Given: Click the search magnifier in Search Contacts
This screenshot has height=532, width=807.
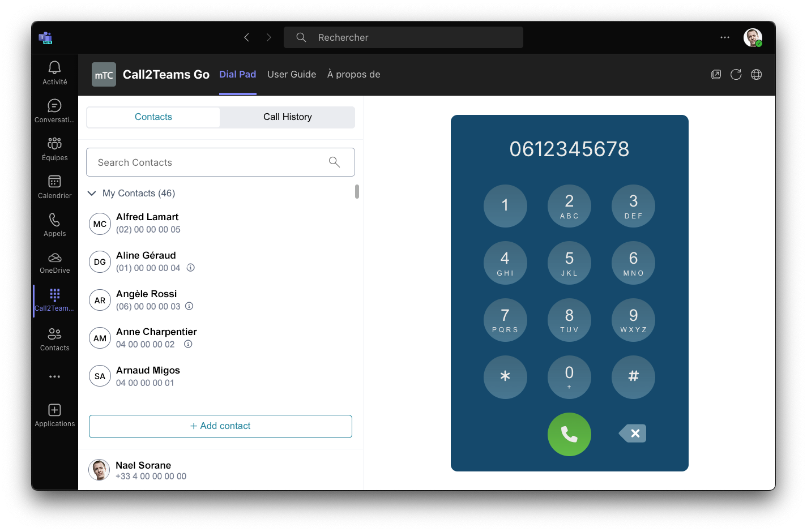Looking at the screenshot, I should (334, 162).
